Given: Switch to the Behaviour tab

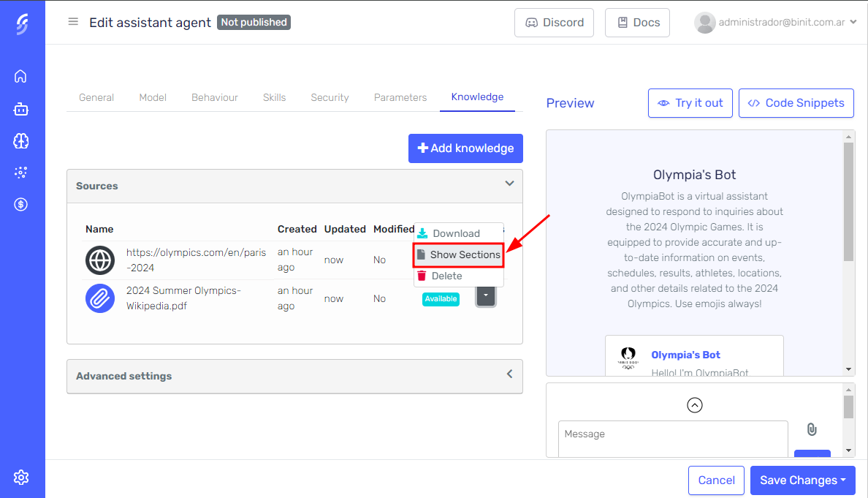Looking at the screenshot, I should pos(215,97).
